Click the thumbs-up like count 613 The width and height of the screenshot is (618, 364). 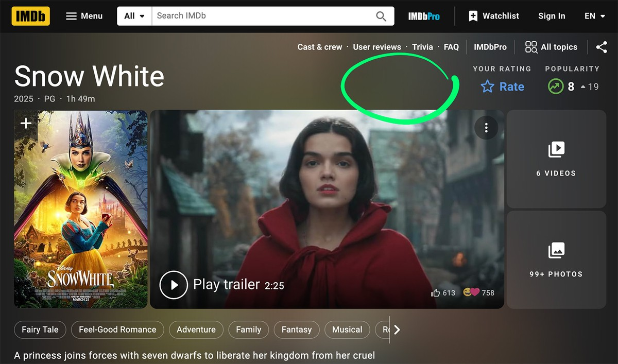point(443,292)
